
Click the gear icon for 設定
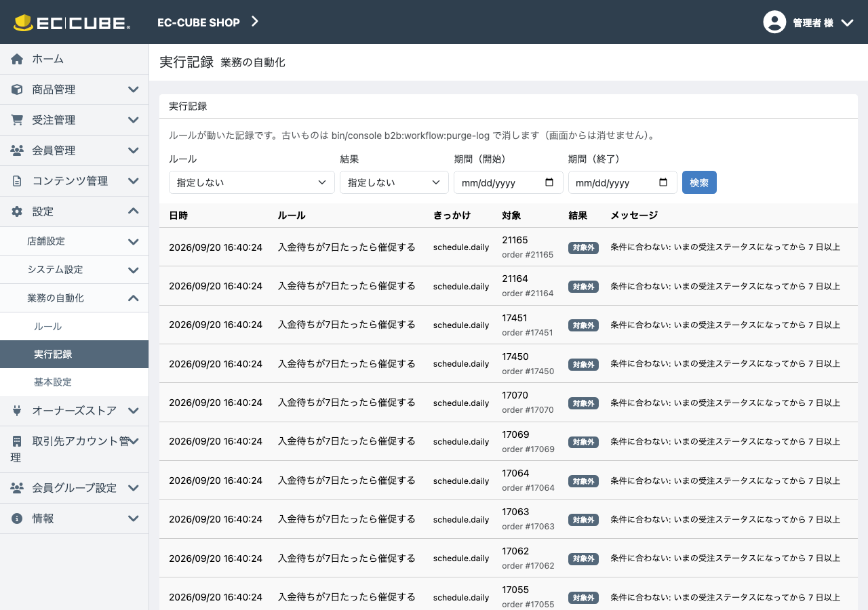pos(17,211)
